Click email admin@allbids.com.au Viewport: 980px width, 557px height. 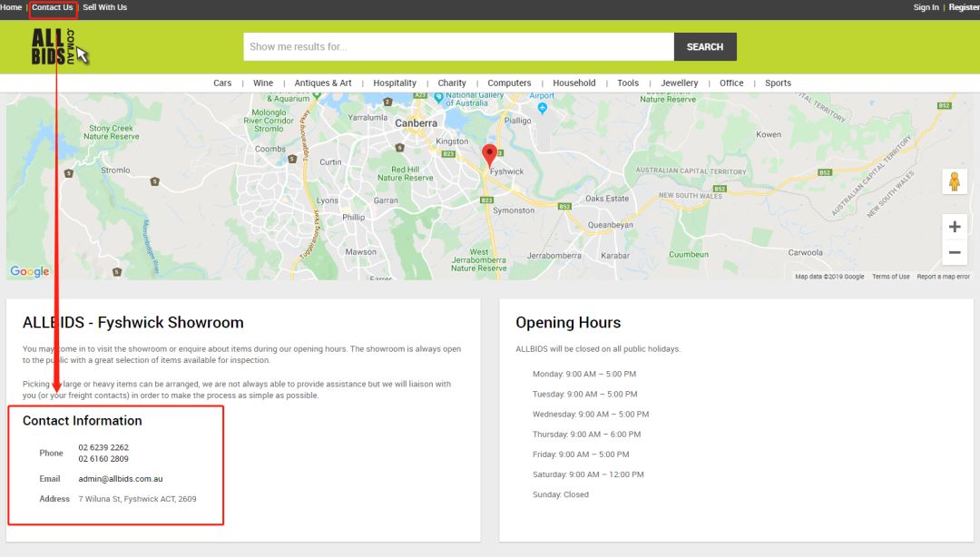[121, 479]
